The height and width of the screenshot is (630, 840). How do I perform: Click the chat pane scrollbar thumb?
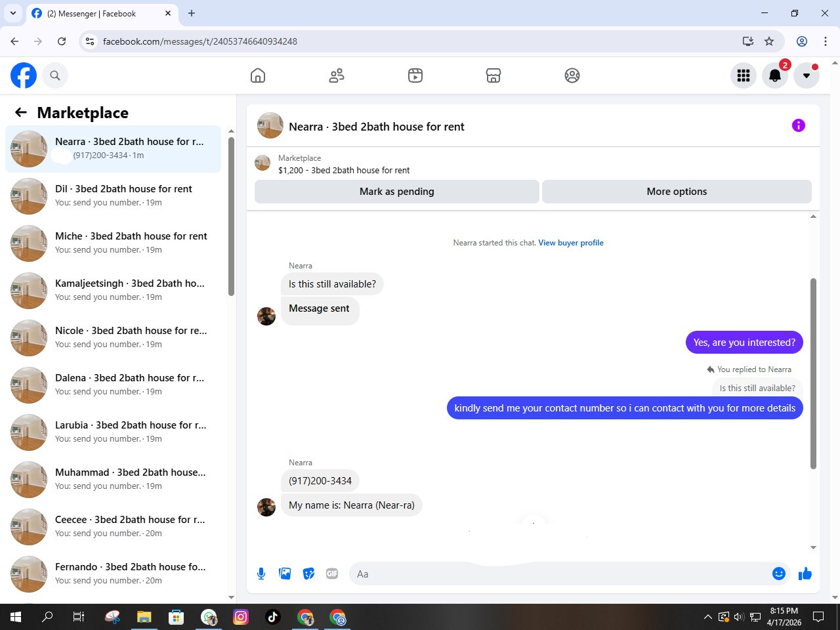814,373
